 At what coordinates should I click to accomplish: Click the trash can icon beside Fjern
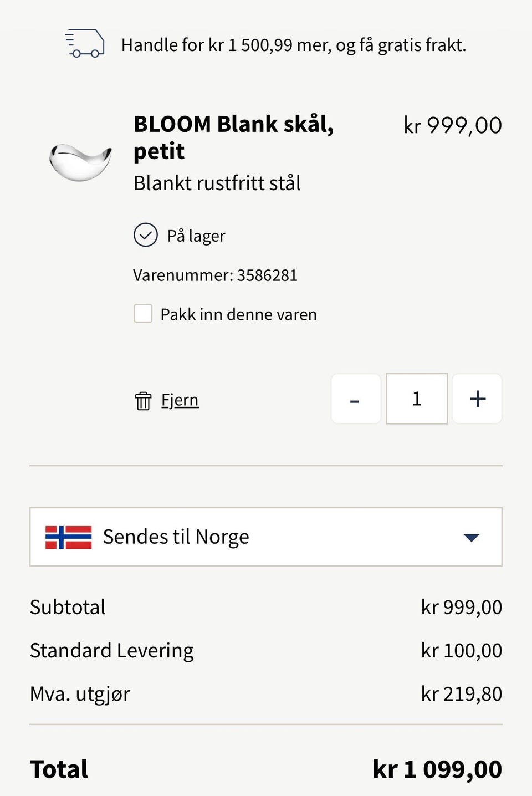point(143,400)
